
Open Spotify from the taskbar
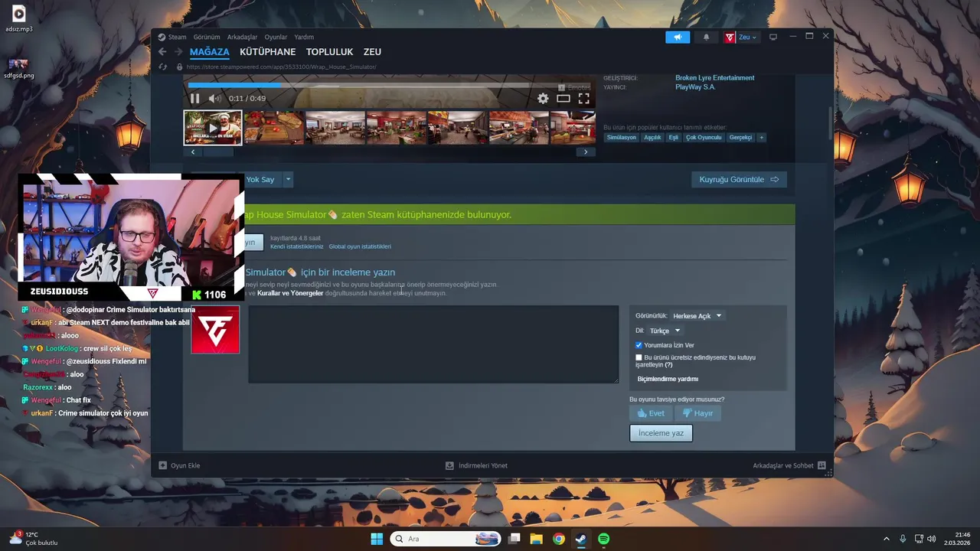point(603,539)
